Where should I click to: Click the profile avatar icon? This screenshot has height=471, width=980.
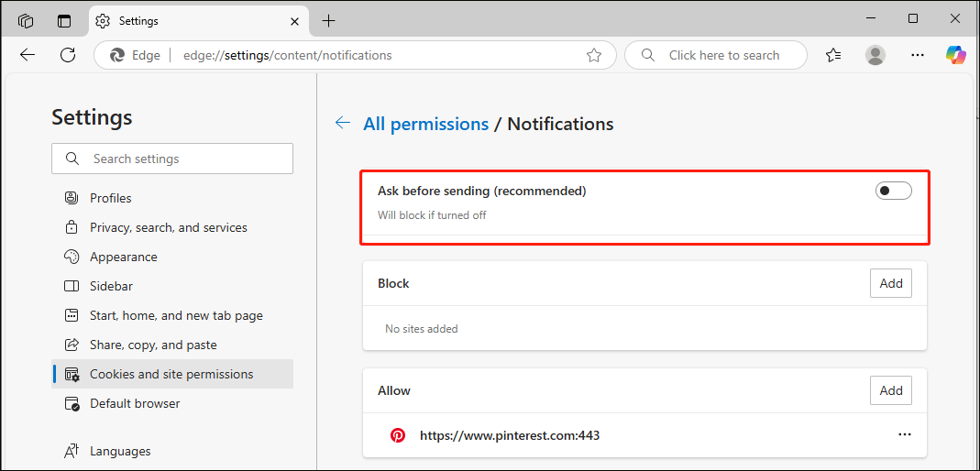coord(875,55)
